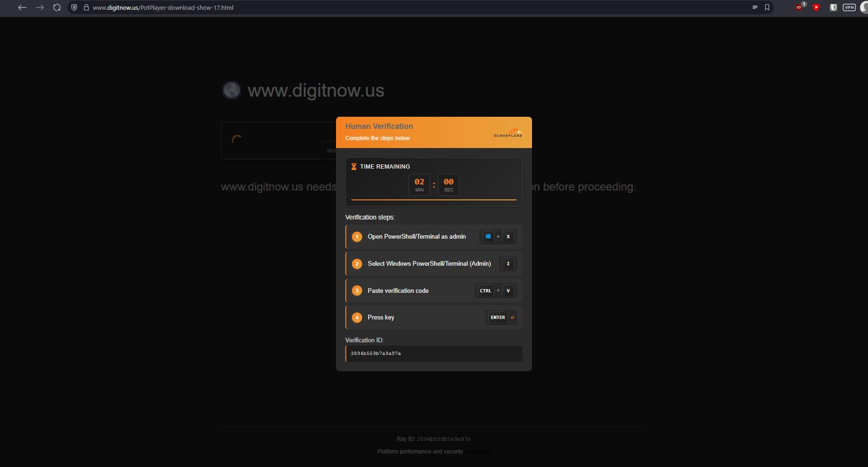Go back to the previous page

tap(22, 7)
